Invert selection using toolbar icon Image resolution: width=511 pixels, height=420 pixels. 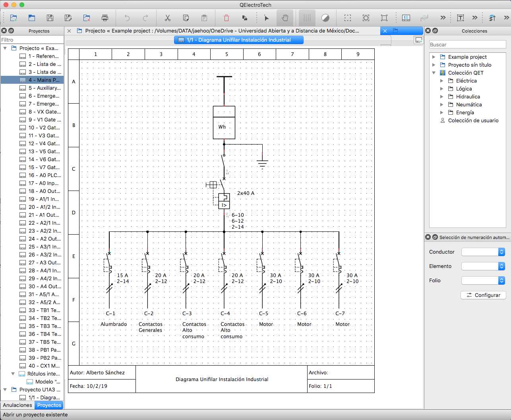coord(384,18)
